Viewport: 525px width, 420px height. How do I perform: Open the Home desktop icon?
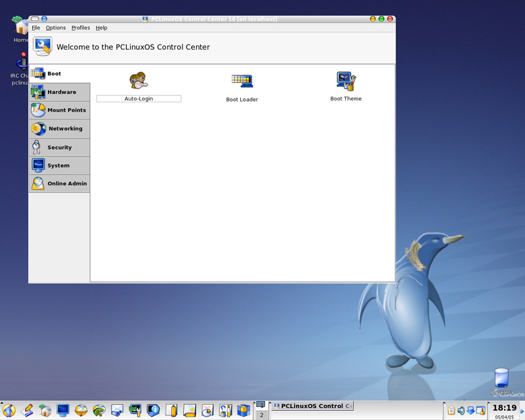[x=21, y=30]
